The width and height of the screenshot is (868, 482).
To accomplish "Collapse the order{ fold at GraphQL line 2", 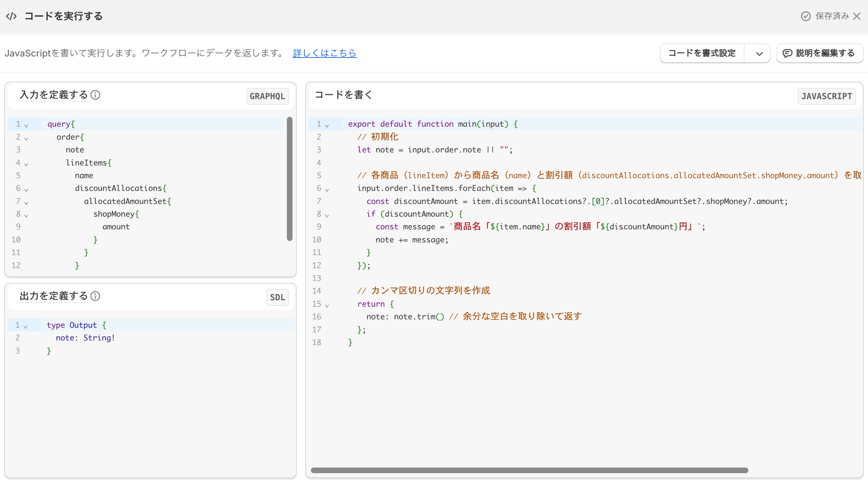I will pyautogui.click(x=26, y=139).
